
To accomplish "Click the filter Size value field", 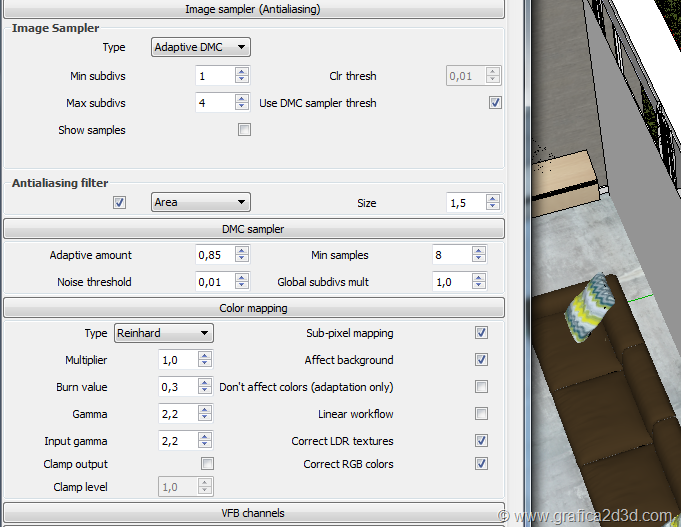I will [x=466, y=203].
